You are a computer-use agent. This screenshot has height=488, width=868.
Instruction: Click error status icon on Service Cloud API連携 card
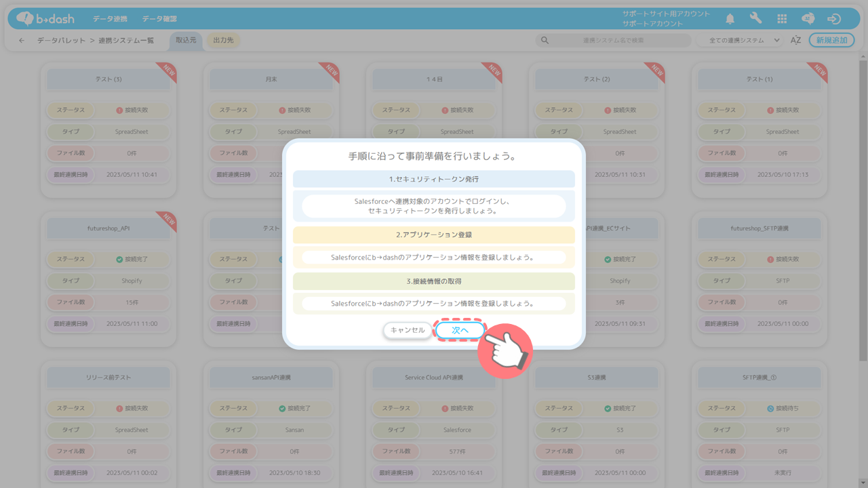445,409
